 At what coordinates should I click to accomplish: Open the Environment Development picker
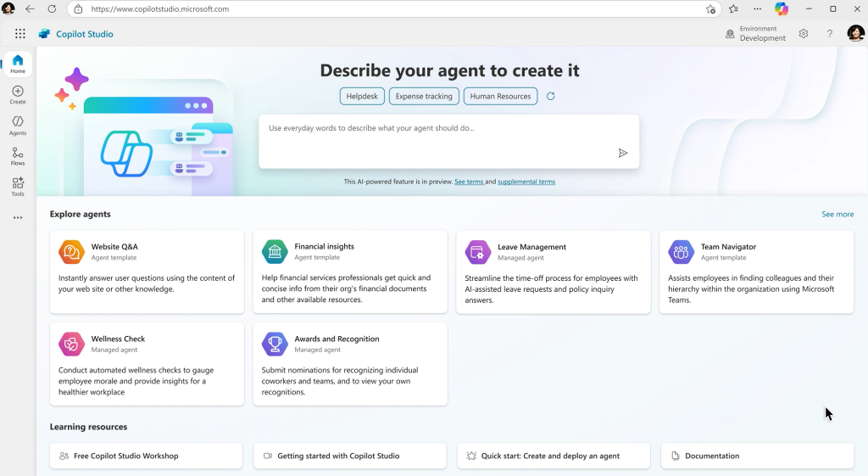[755, 34]
